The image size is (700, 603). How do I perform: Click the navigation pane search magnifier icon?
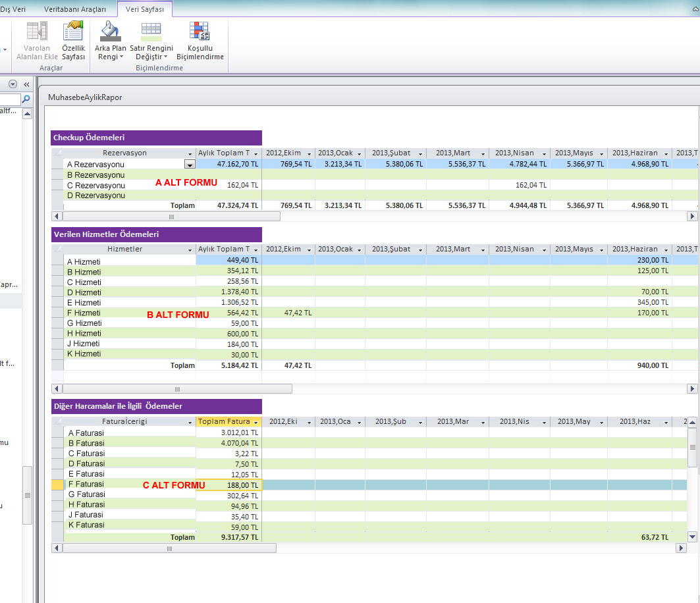click(26, 99)
